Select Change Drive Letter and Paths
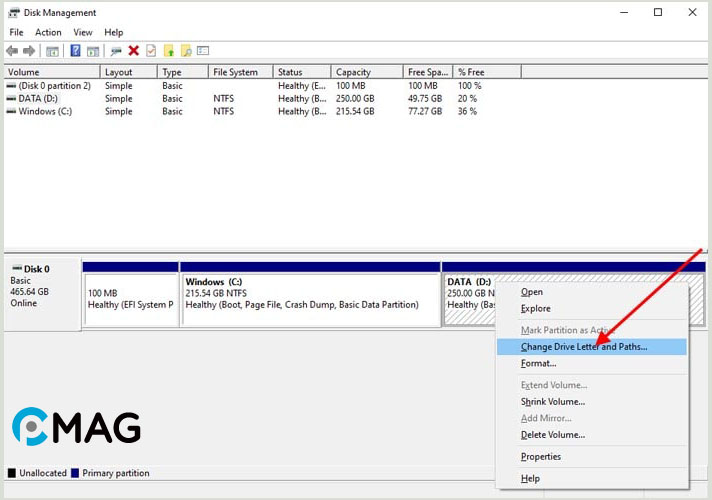Viewport: 712px width, 500px height. pos(584,347)
